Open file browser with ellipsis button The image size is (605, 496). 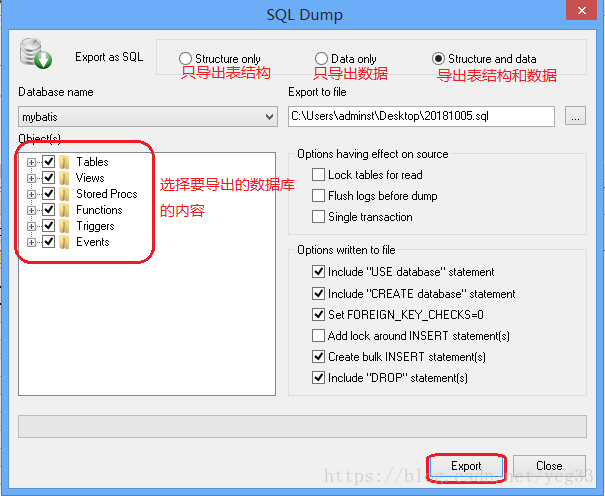click(x=575, y=116)
